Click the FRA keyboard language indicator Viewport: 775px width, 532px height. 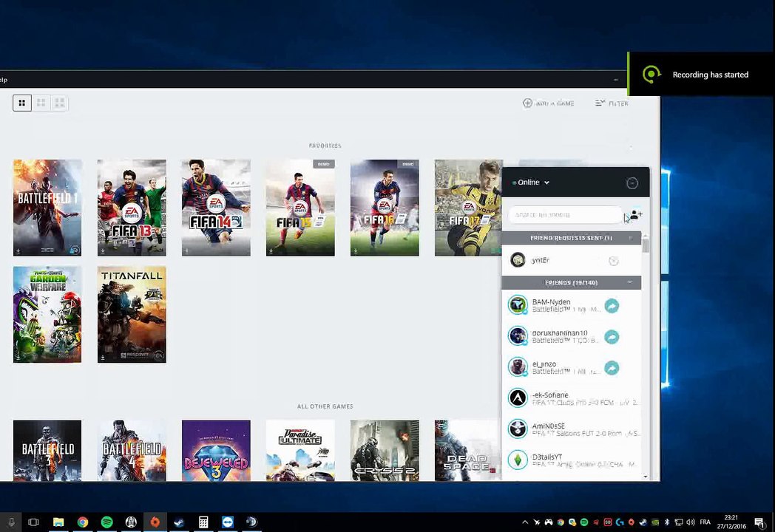pyautogui.click(x=705, y=522)
